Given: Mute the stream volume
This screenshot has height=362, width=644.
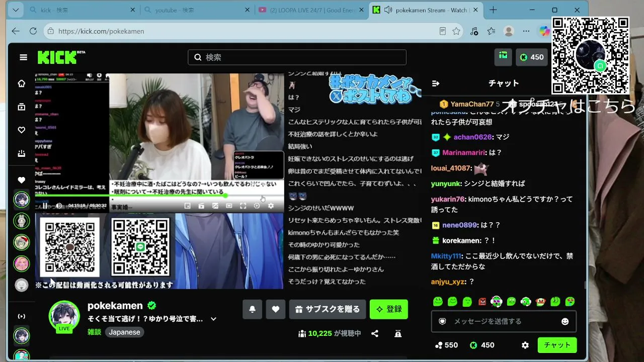Looking at the screenshot, I should (x=59, y=206).
